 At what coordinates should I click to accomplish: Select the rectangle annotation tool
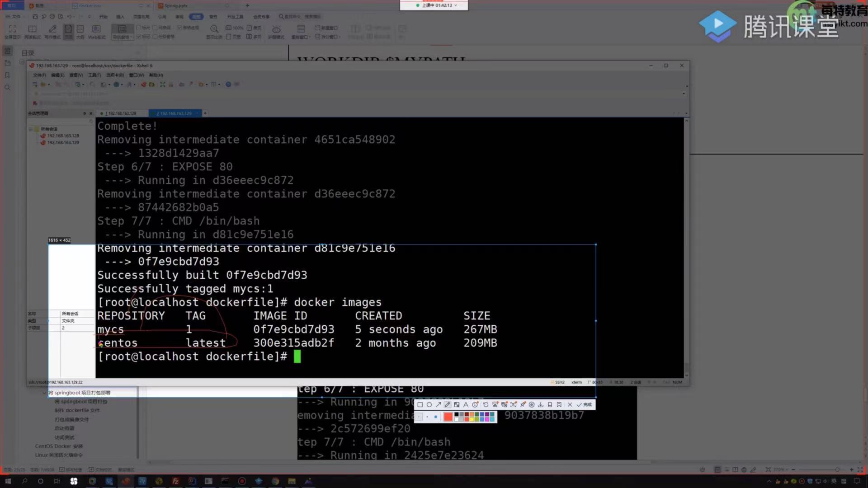[x=420, y=405]
